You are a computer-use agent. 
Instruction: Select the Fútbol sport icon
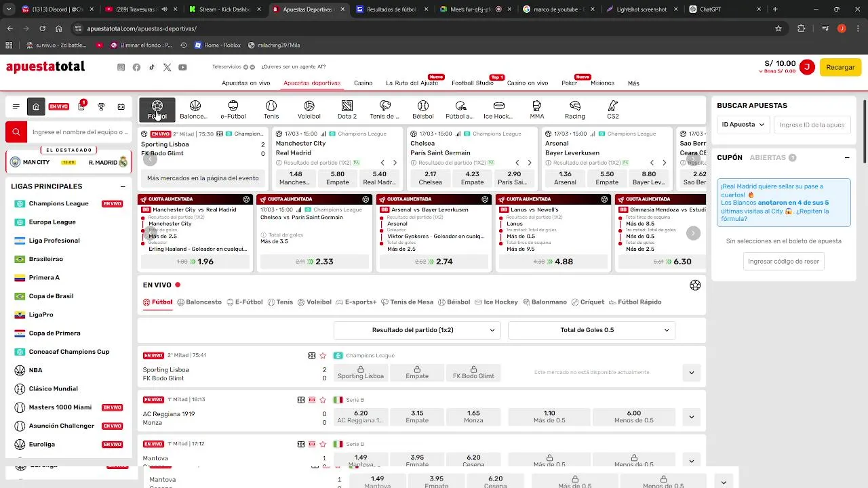pyautogui.click(x=157, y=110)
